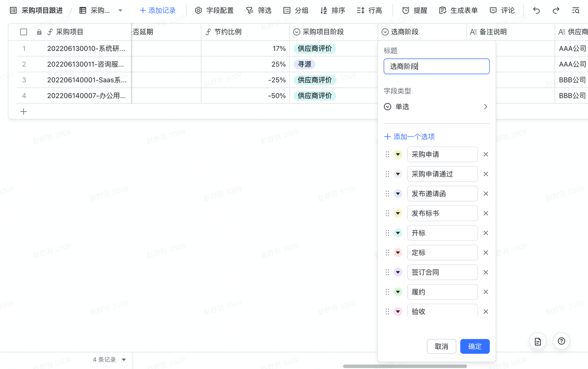
Task: Click the add row plus icon
Action: [23, 112]
